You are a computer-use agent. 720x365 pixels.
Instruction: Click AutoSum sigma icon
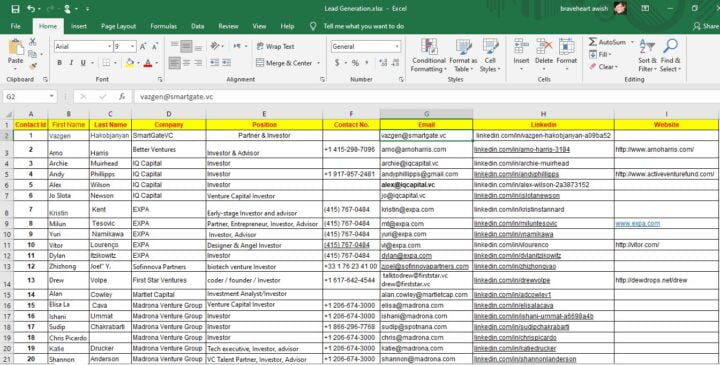point(593,42)
